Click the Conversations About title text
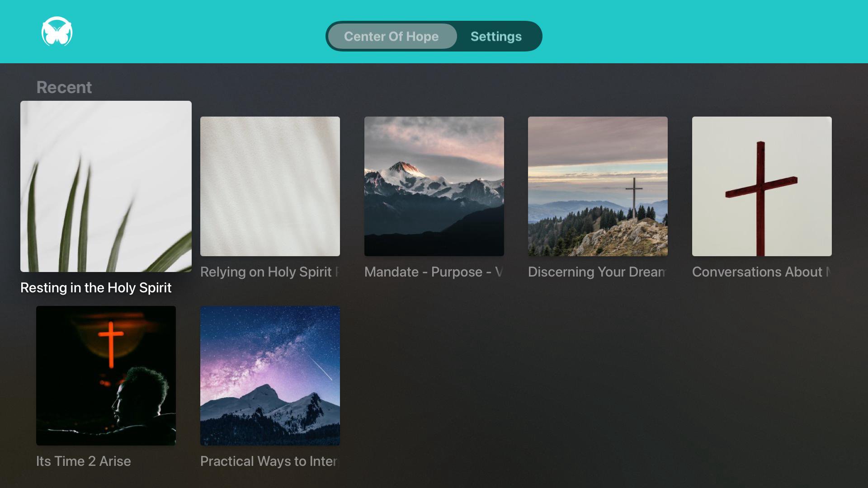This screenshot has height=488, width=868. (x=761, y=272)
